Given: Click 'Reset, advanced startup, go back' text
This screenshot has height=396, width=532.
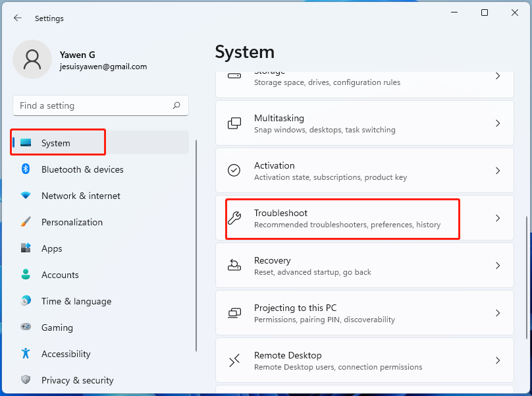Looking at the screenshot, I should point(313,272).
